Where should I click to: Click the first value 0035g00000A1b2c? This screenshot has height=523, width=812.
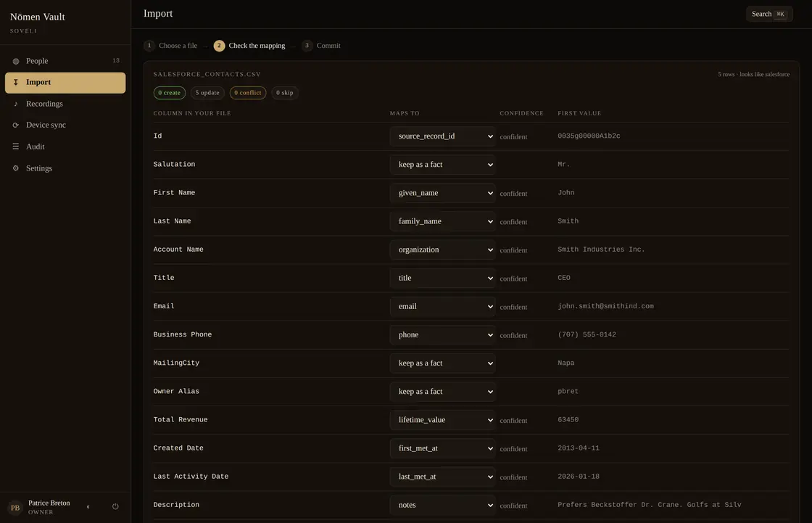[589, 136]
